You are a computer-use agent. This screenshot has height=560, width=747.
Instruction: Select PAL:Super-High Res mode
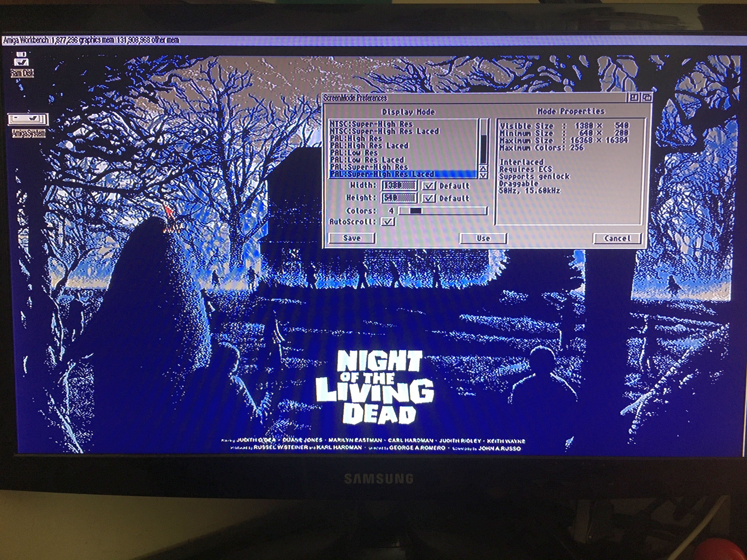point(404,167)
